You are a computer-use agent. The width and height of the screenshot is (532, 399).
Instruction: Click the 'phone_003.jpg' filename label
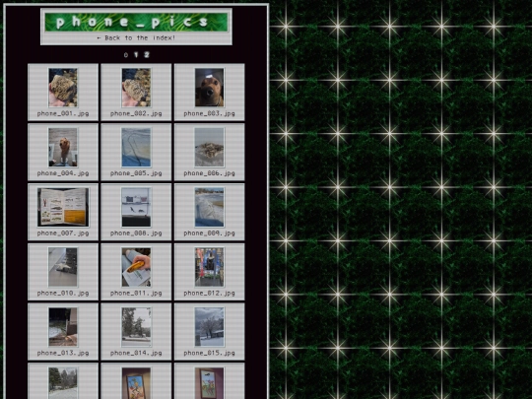click(209, 113)
